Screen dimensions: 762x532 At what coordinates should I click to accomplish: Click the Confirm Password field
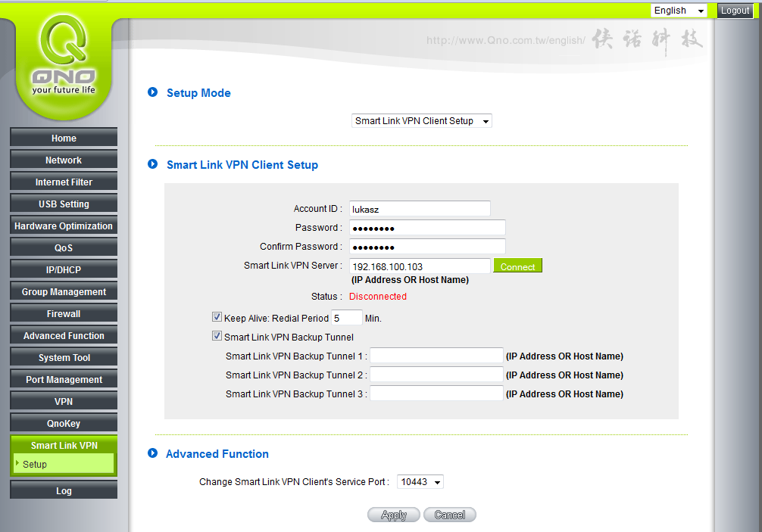pos(427,247)
